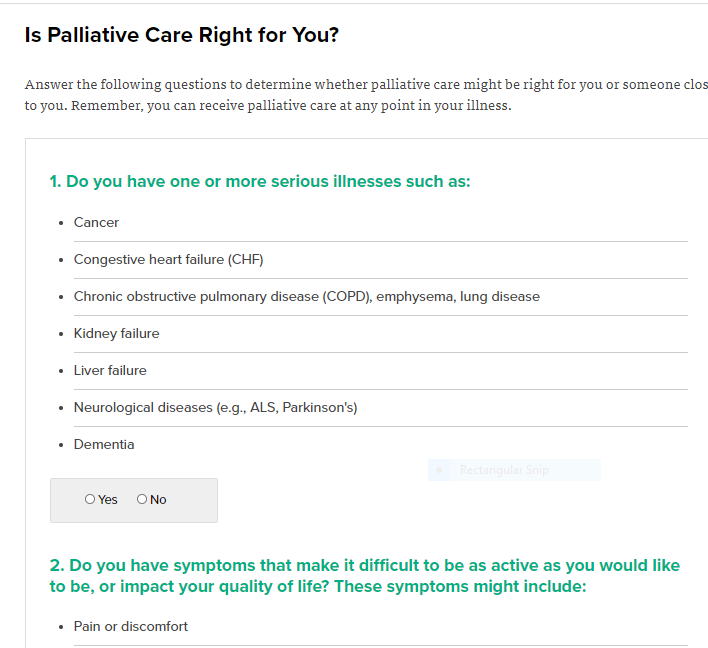
Task: Click the intro paragraph about palliative care
Action: point(366,95)
